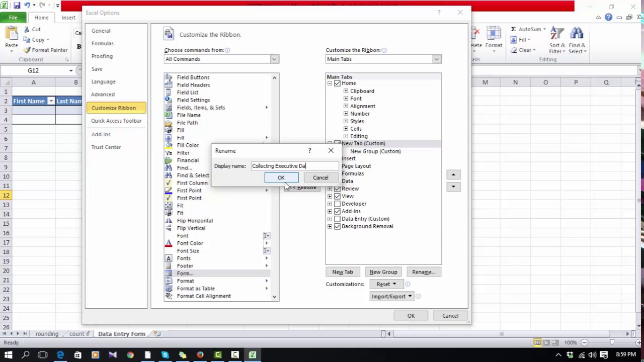Click the Name Box showing G12

coord(33,71)
